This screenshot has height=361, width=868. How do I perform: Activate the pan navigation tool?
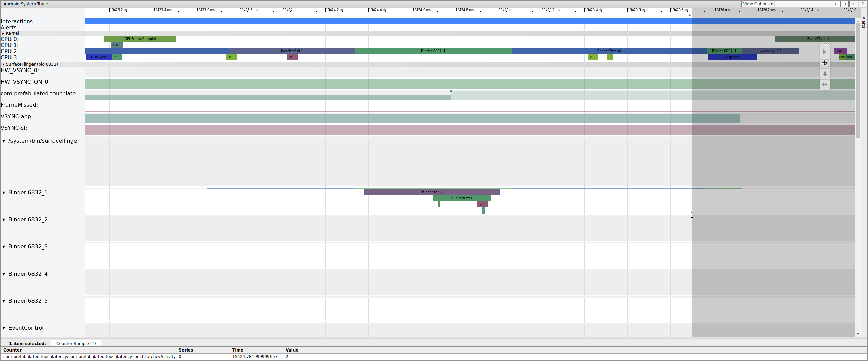point(825,63)
